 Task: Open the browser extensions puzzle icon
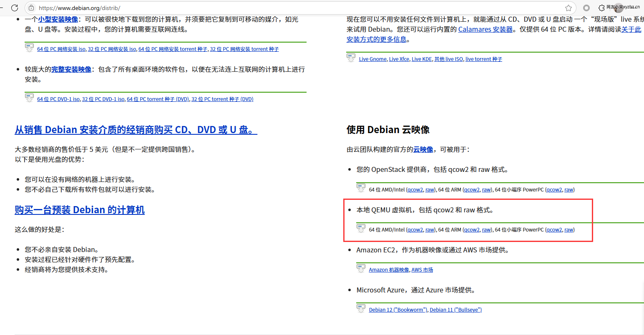tap(601, 8)
